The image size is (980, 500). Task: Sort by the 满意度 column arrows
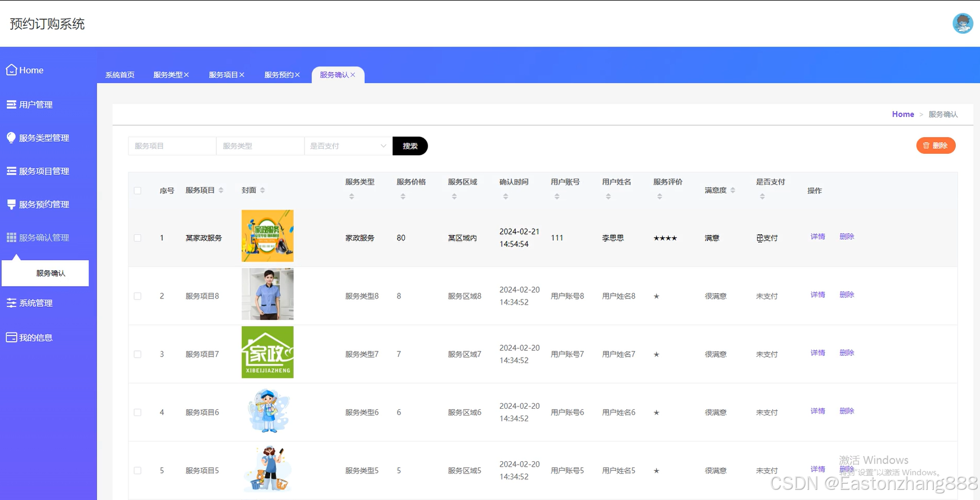(x=733, y=190)
